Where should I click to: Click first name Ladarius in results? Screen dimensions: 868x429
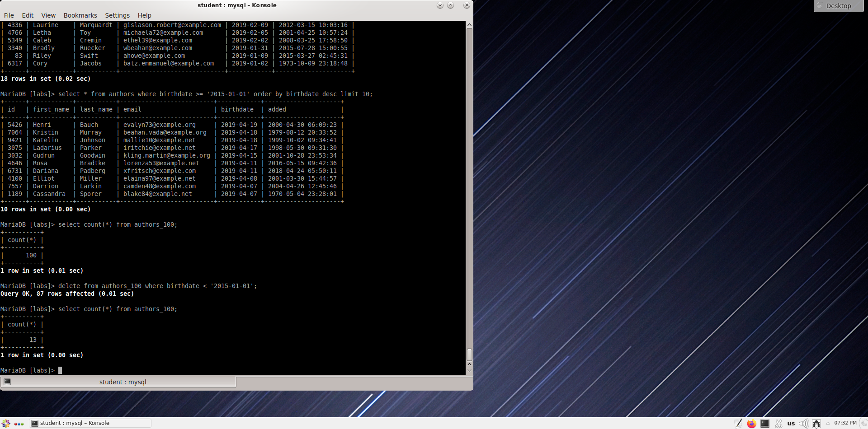coord(47,148)
